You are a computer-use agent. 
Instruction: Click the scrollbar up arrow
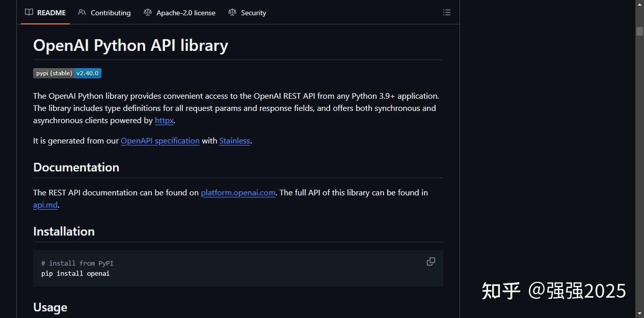[x=639, y=4]
